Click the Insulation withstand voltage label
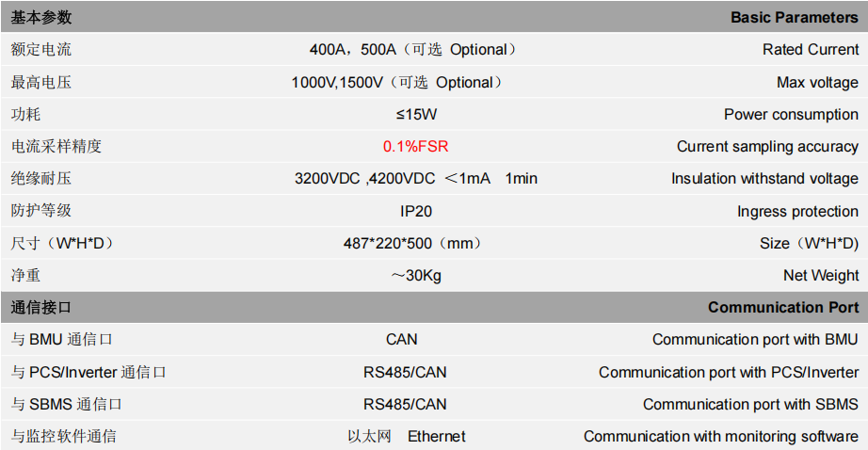This screenshot has height=450, width=868. coord(764,179)
